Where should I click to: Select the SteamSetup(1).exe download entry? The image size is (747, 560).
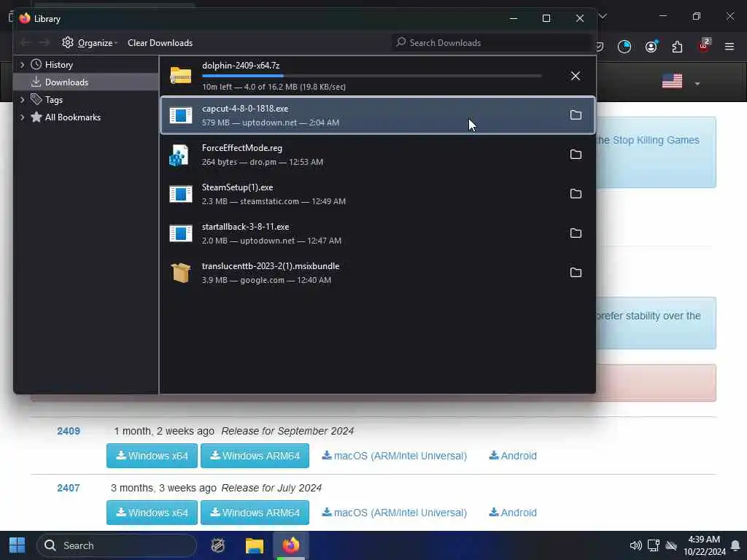pyautogui.click(x=378, y=194)
